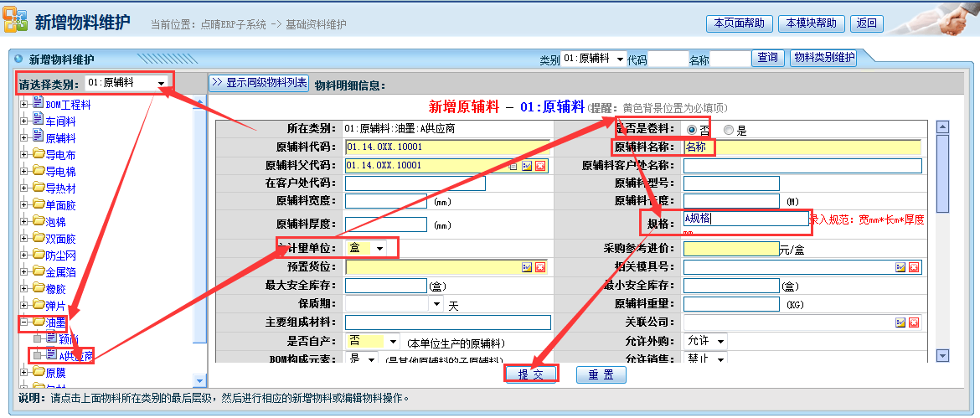Clear 关联公司 field using red X icon
This screenshot has width=980, height=418.
click(914, 323)
